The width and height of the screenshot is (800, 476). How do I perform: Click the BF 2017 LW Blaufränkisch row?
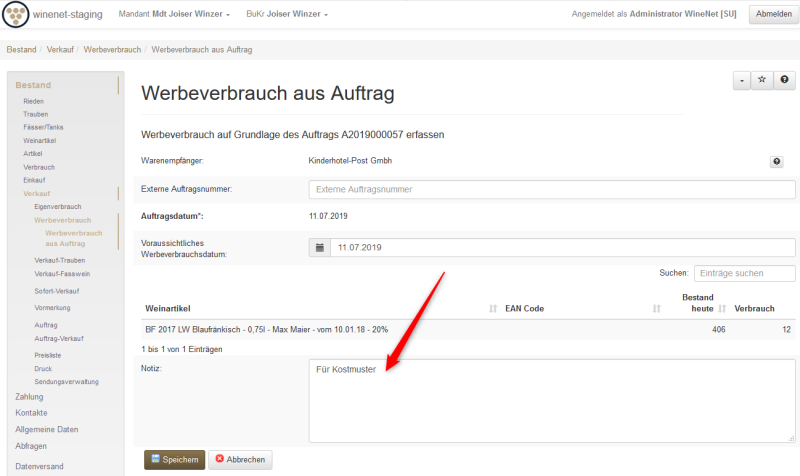coord(468,330)
